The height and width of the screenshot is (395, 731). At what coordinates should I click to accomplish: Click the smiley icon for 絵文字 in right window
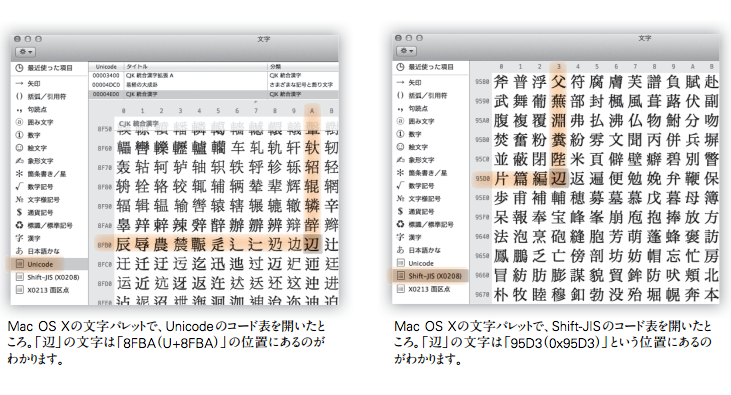[x=400, y=147]
